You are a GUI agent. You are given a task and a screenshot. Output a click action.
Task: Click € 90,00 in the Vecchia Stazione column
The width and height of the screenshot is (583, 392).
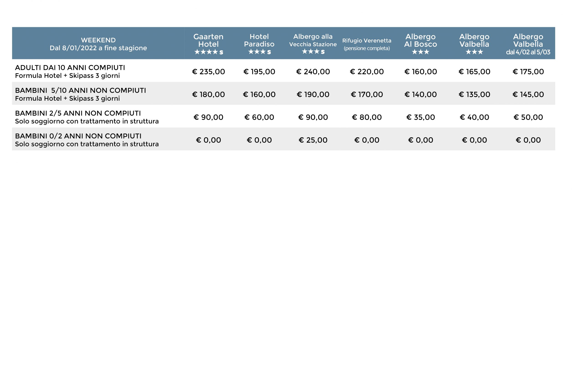point(313,117)
